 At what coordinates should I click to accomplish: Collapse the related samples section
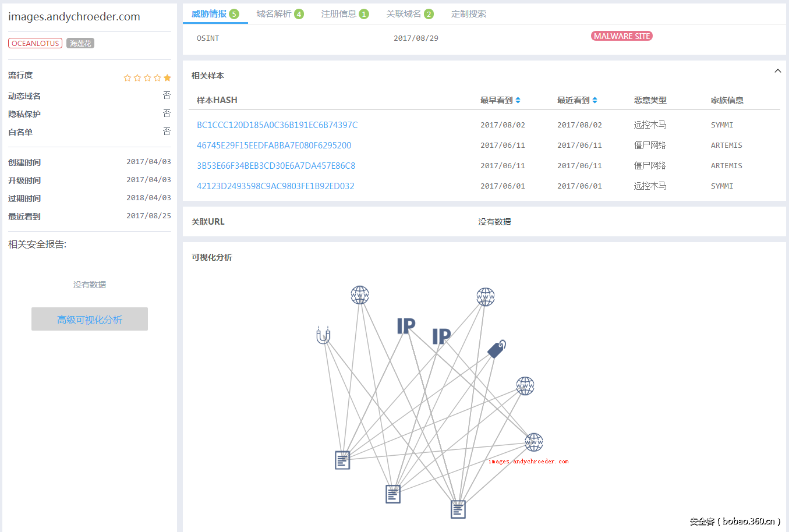pos(777,71)
